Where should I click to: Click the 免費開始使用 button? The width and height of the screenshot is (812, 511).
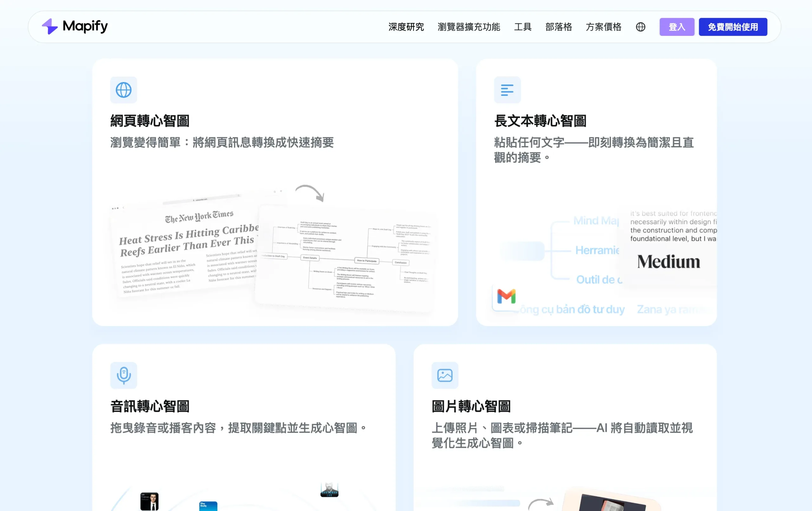(733, 27)
